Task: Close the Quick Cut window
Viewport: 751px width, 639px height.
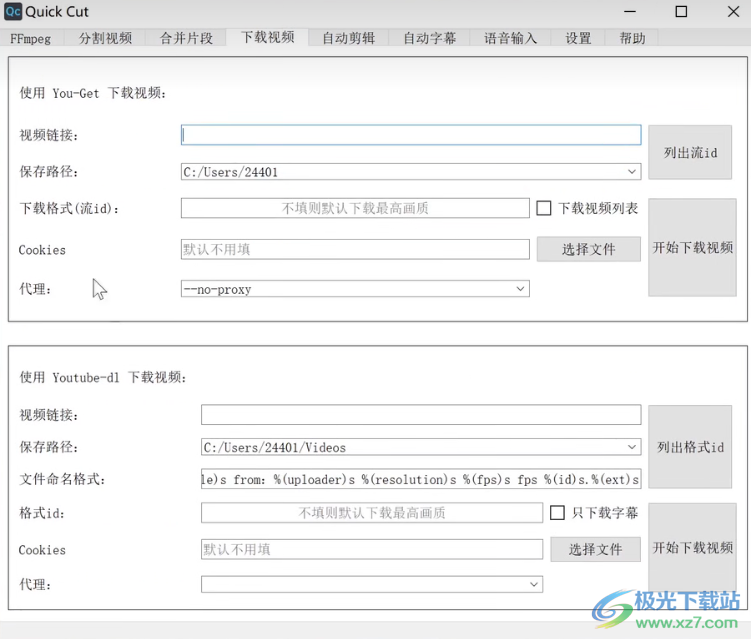Action: 733,11
